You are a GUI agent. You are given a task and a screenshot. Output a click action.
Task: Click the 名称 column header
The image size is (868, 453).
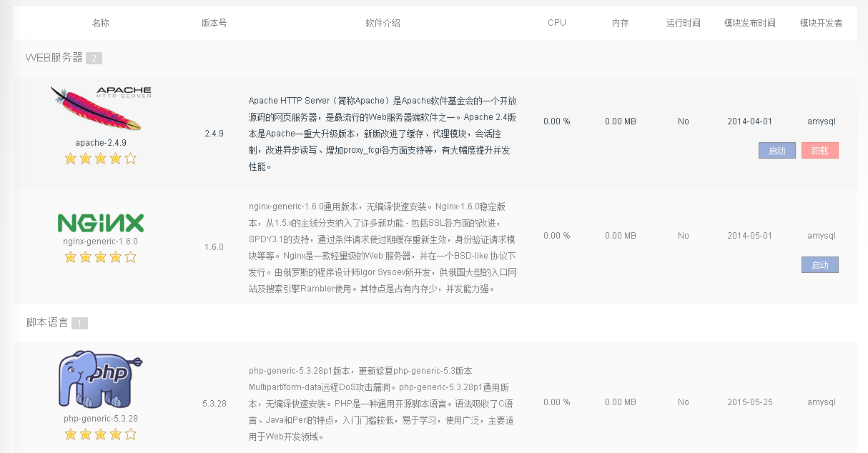[x=100, y=23]
